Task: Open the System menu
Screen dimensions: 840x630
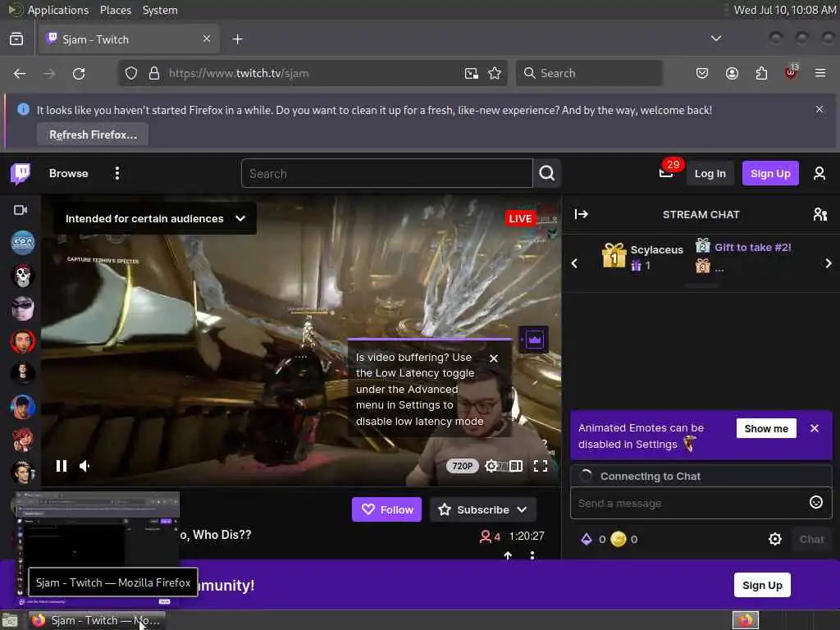Action: (160, 10)
